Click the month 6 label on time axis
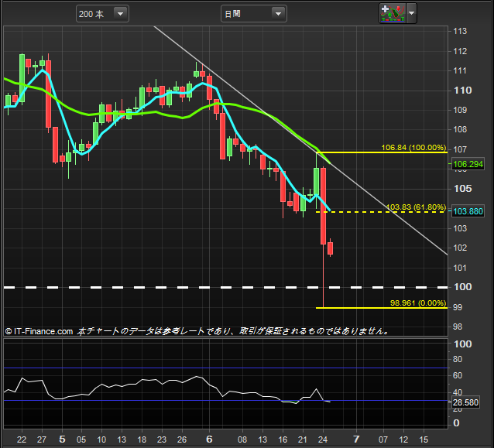494x448 pixels. click(x=209, y=439)
